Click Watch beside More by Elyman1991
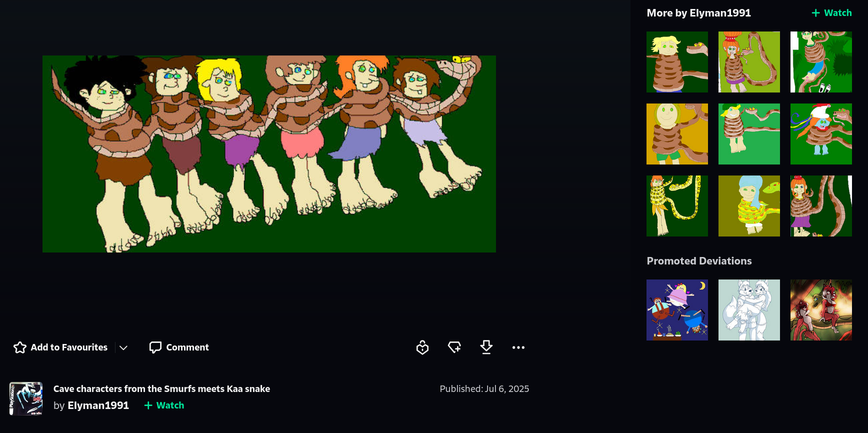 click(x=831, y=13)
